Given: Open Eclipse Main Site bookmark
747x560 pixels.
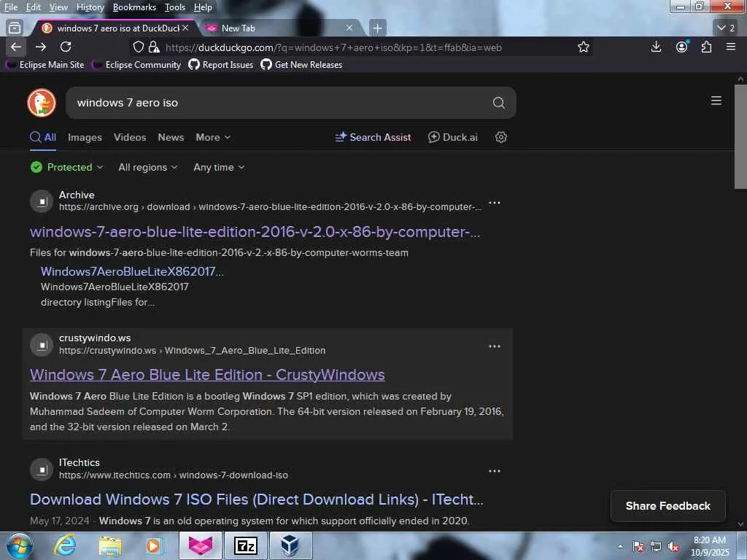Looking at the screenshot, I should [x=46, y=65].
